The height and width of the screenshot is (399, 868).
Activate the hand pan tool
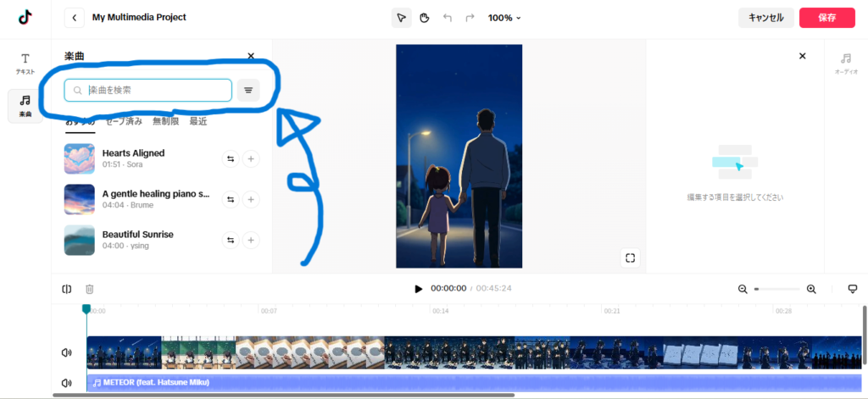pos(424,18)
